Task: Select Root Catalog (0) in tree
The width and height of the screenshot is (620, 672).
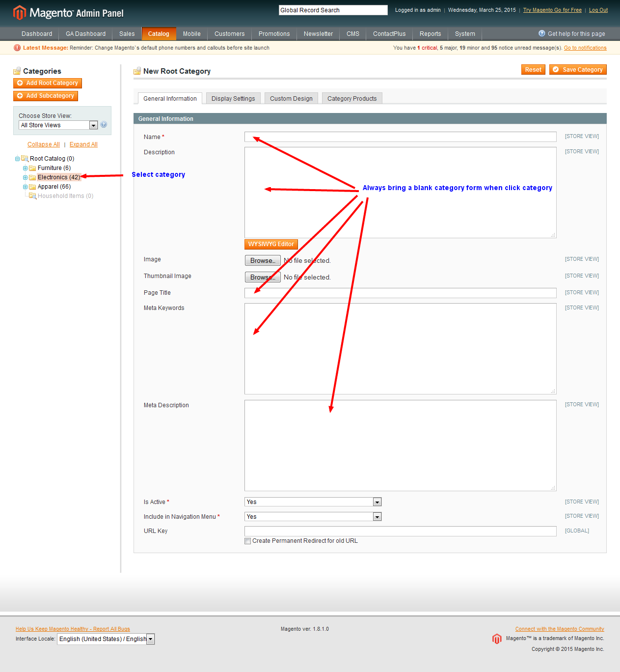Action: [x=52, y=159]
